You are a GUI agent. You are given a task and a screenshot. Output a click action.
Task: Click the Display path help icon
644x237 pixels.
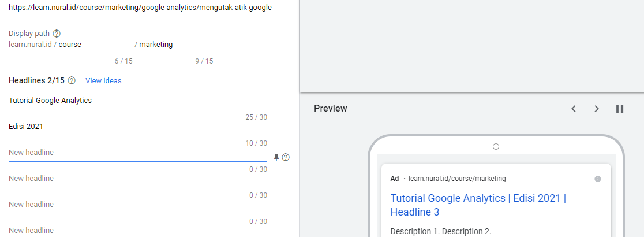point(57,34)
